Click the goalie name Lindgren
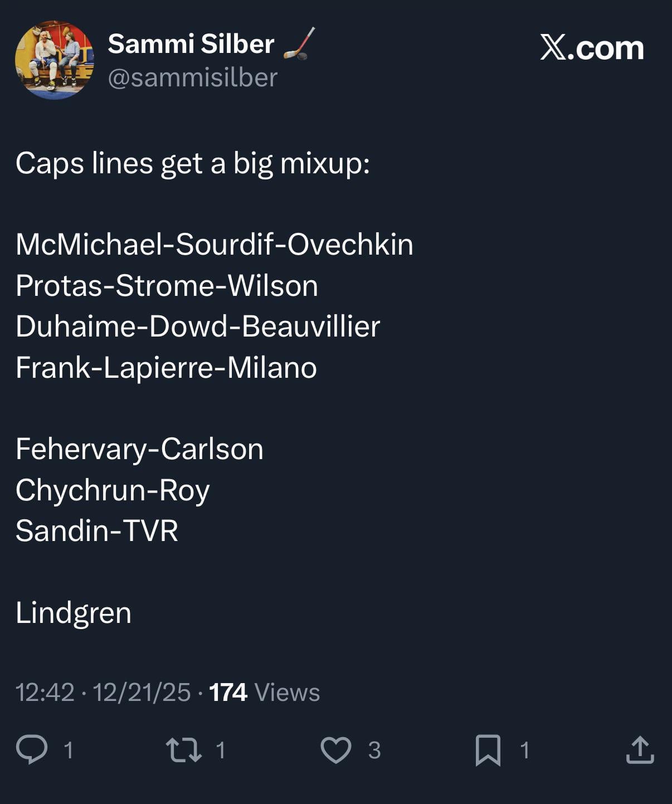The image size is (672, 804). point(74,613)
